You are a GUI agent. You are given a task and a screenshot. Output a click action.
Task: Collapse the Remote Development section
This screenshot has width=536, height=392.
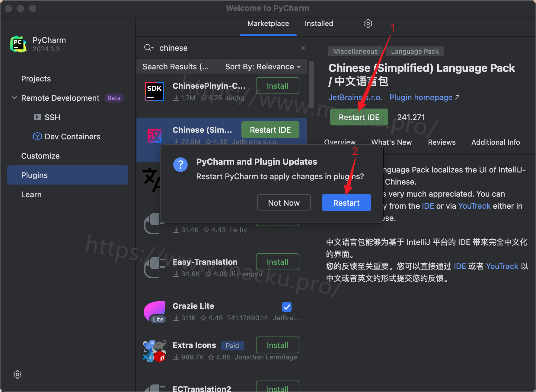[x=14, y=98]
